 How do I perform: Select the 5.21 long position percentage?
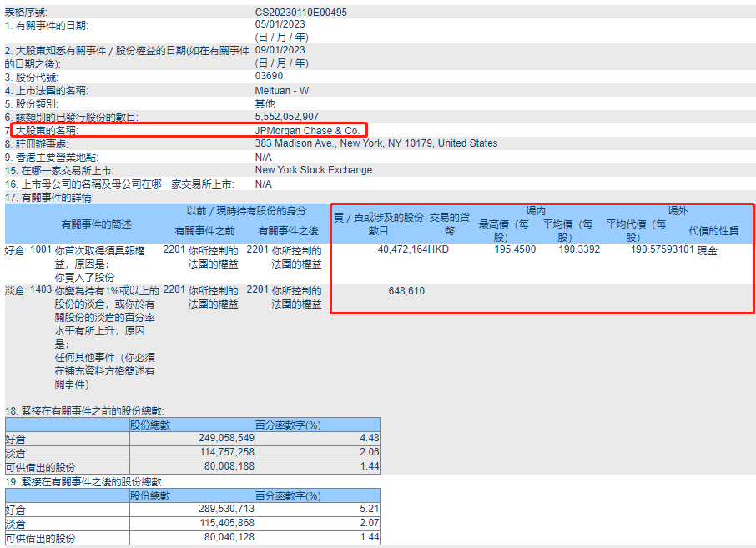tap(370, 509)
